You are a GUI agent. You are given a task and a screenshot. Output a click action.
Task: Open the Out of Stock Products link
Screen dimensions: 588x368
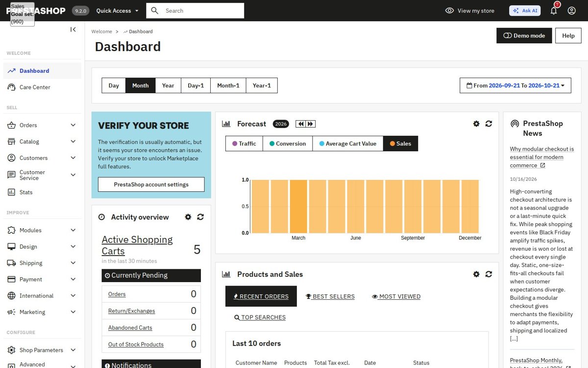[x=136, y=344]
